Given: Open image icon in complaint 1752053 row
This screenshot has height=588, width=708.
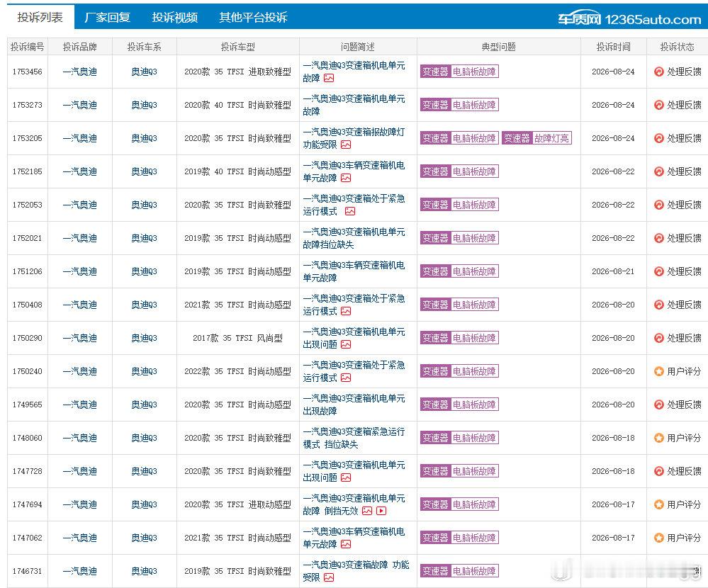Looking at the screenshot, I should (350, 211).
